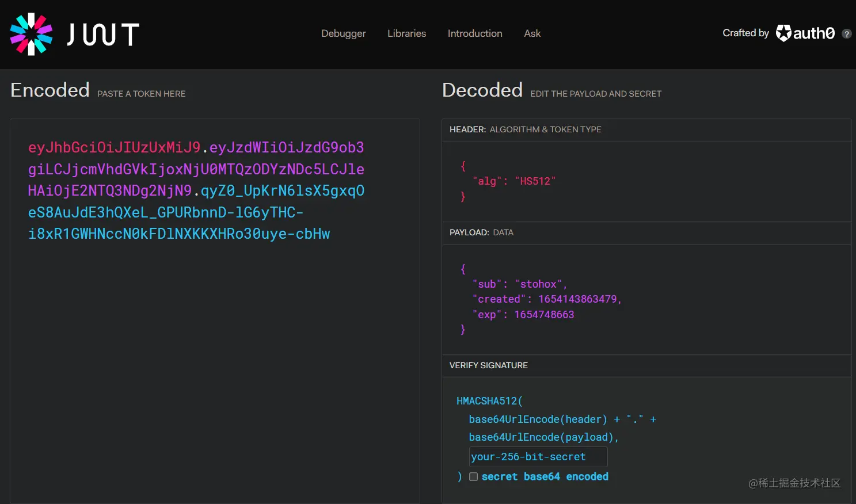Image resolution: width=856 pixels, height=504 pixels.
Task: Click the JWT colorful starburst logo
Action: pos(31,34)
